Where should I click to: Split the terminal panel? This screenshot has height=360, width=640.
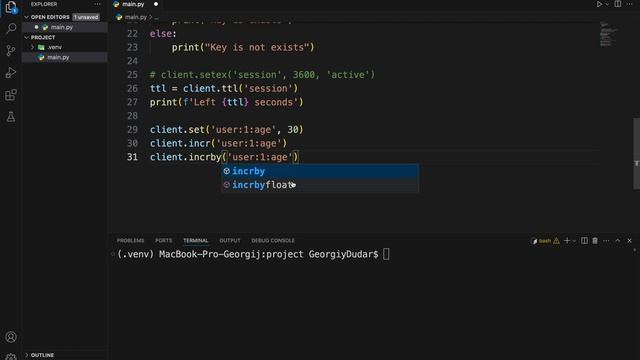pos(584,241)
